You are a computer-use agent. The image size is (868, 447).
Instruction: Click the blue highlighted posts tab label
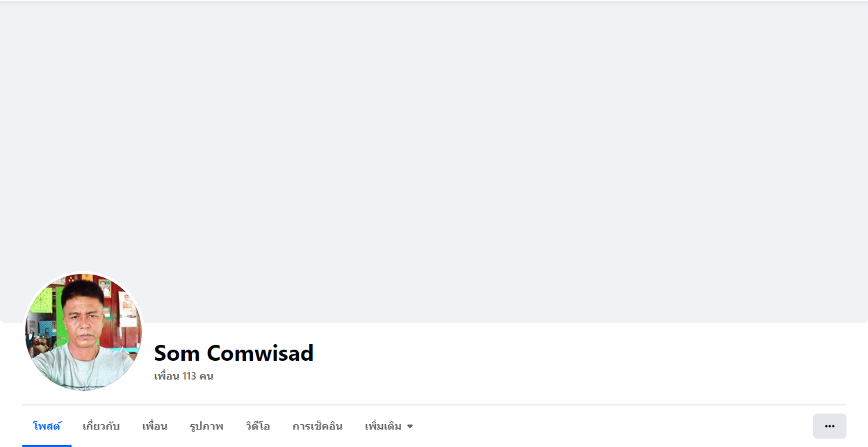tap(47, 426)
